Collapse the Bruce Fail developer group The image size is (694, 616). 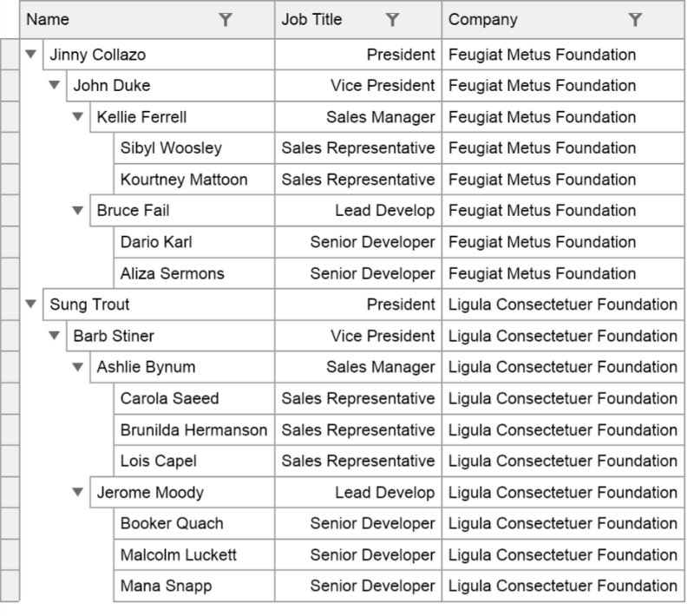tap(77, 211)
